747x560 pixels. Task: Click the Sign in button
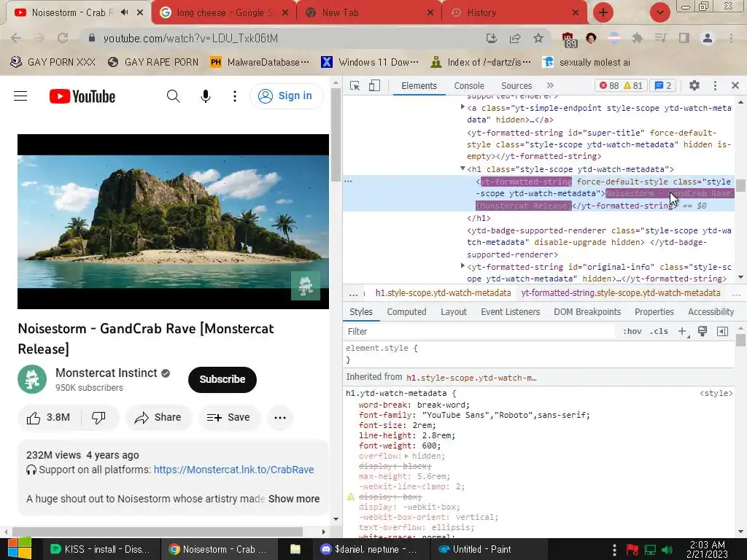(x=286, y=96)
